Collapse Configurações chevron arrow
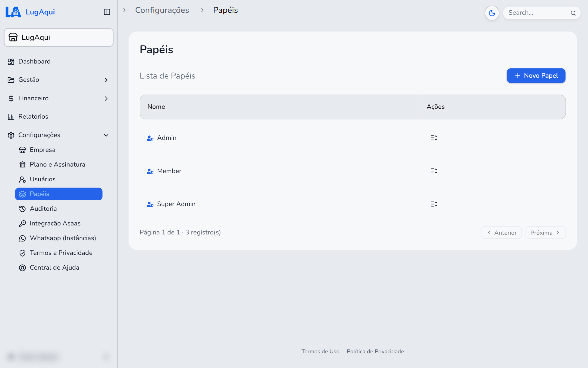 [x=106, y=135]
